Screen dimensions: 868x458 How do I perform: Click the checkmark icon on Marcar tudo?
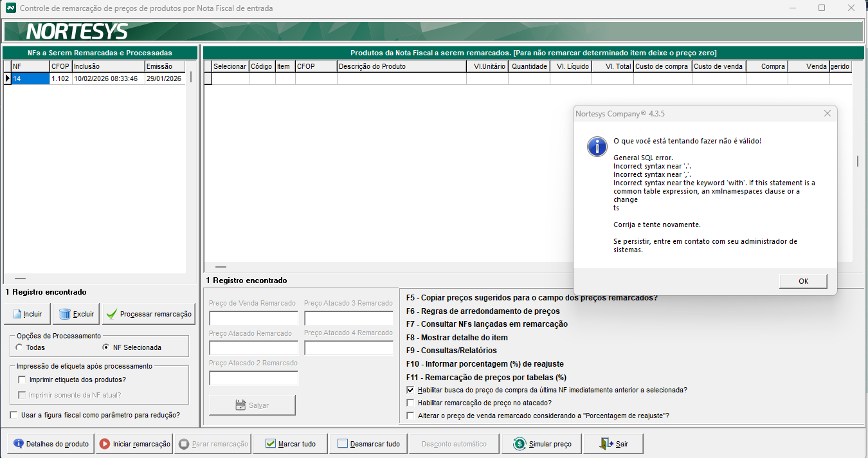(x=271, y=444)
